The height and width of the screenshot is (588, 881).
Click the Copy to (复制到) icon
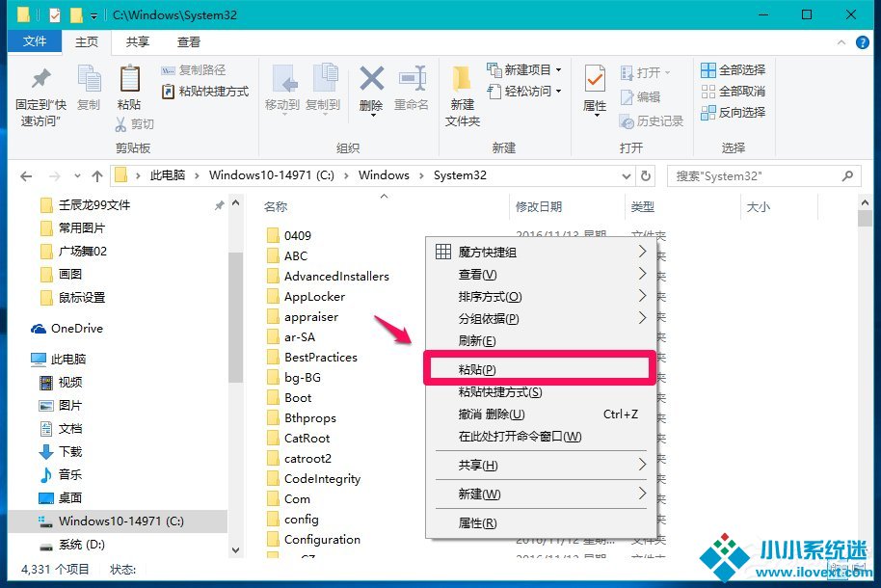point(326,78)
